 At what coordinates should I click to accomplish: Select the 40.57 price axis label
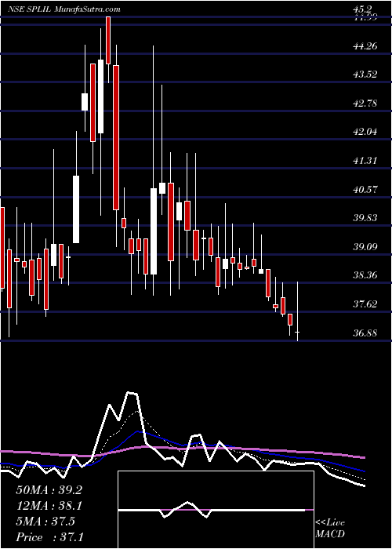[365, 190]
